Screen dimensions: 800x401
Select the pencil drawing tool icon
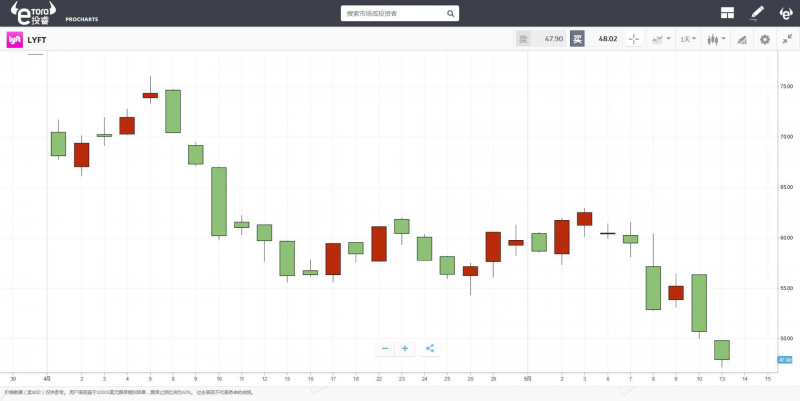pos(757,13)
